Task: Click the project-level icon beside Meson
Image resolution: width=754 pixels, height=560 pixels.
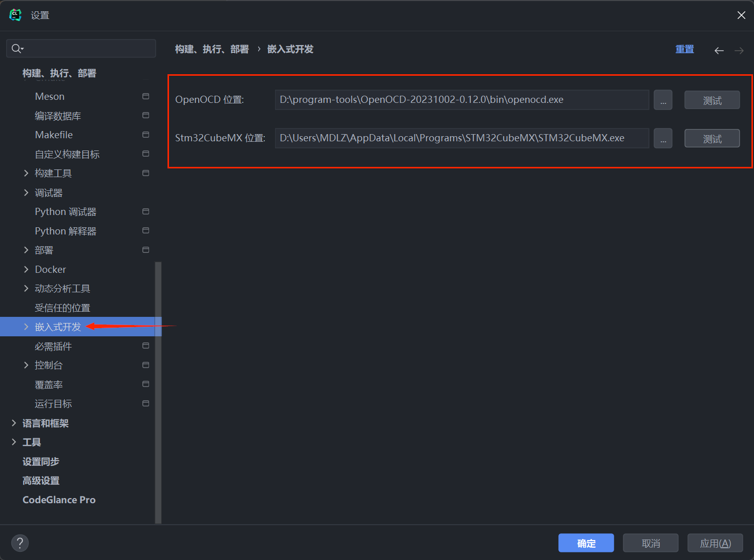Action: (x=145, y=96)
